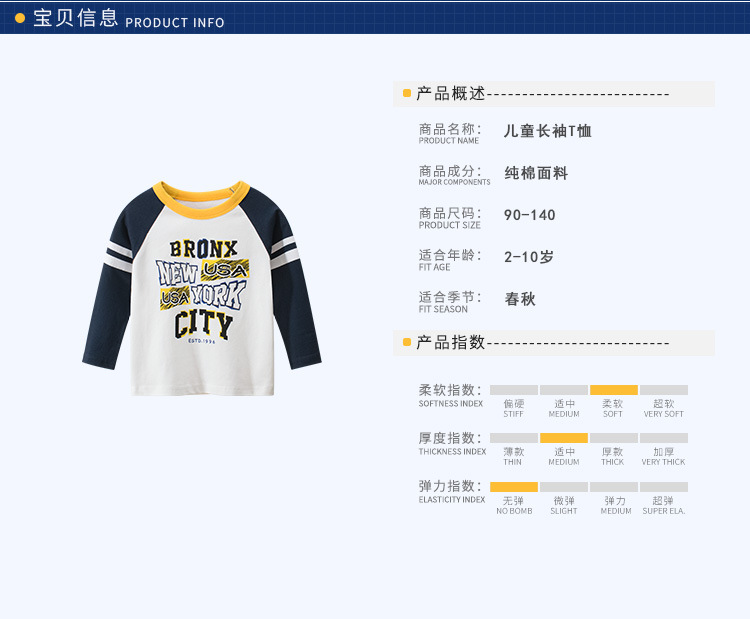This screenshot has width=750, height=619.
Task: Click the season value 春秋
Action: tap(520, 299)
